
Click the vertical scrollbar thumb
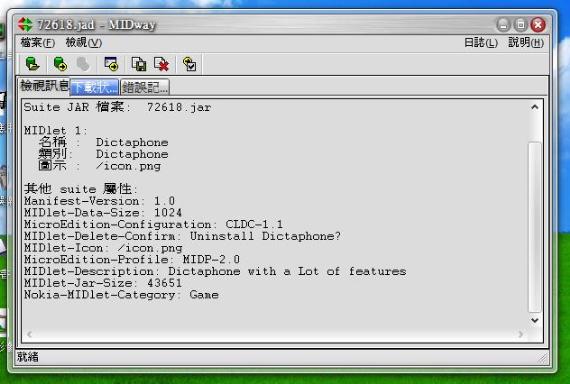(x=535, y=227)
